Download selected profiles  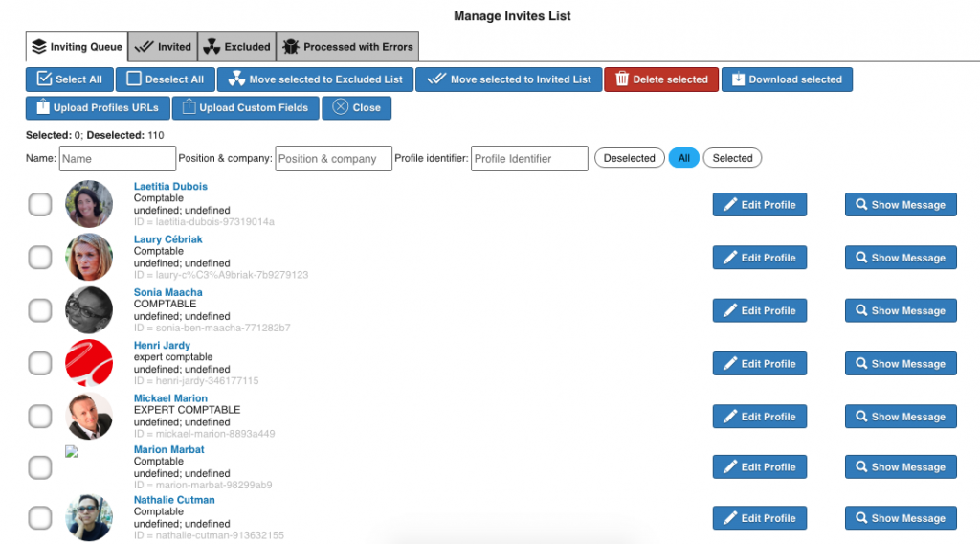pos(787,79)
